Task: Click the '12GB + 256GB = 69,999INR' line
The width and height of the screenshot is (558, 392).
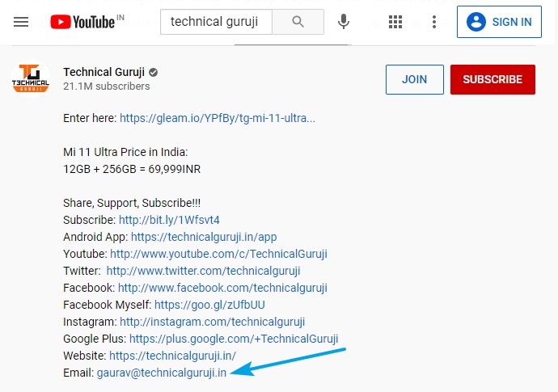Action: (x=132, y=169)
